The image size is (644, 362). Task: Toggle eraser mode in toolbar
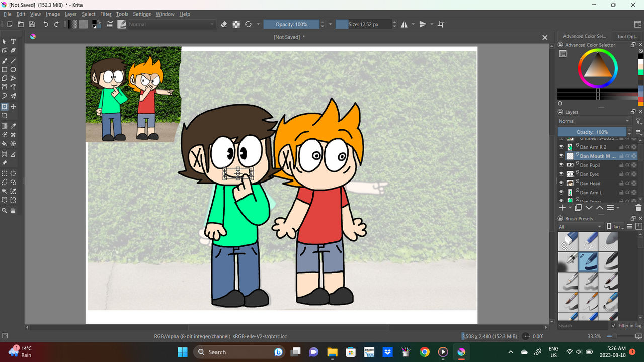224,24
